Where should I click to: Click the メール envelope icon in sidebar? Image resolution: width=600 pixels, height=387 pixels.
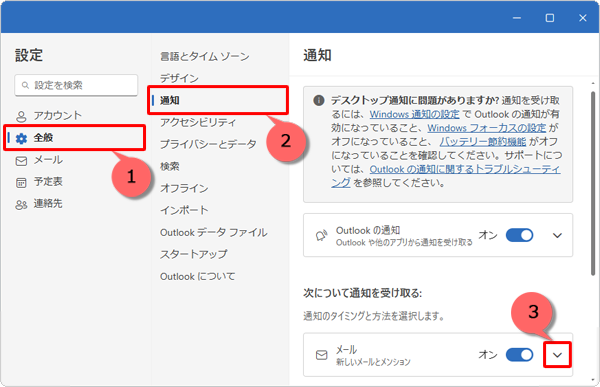(x=21, y=161)
